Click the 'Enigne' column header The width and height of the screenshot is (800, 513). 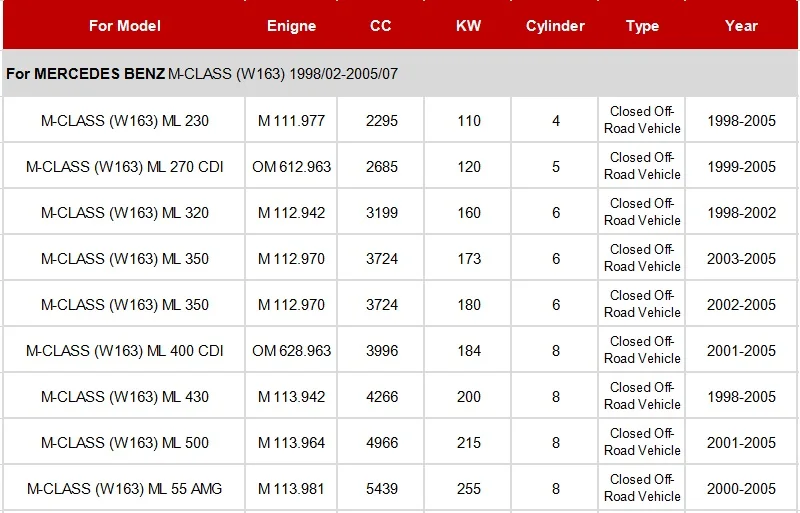click(x=291, y=26)
